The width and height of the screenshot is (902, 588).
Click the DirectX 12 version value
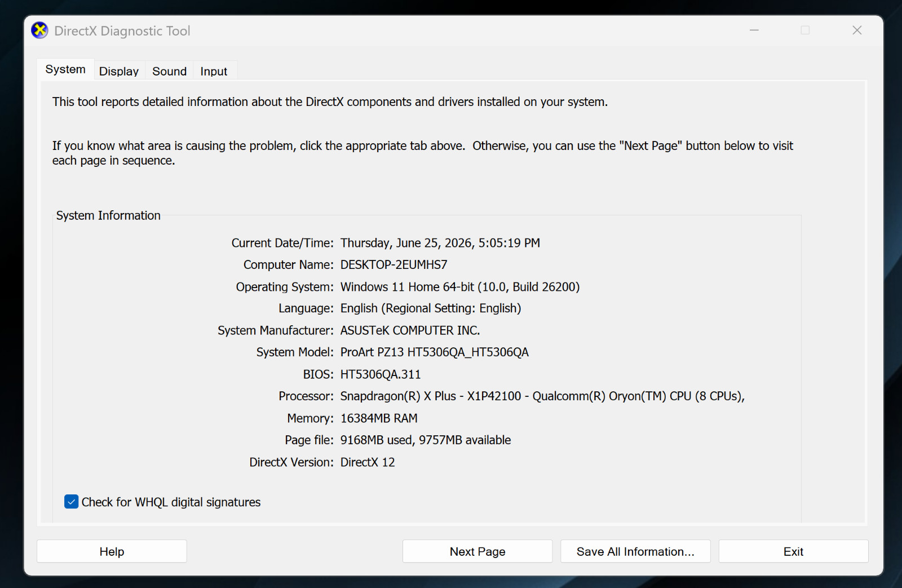(x=368, y=462)
